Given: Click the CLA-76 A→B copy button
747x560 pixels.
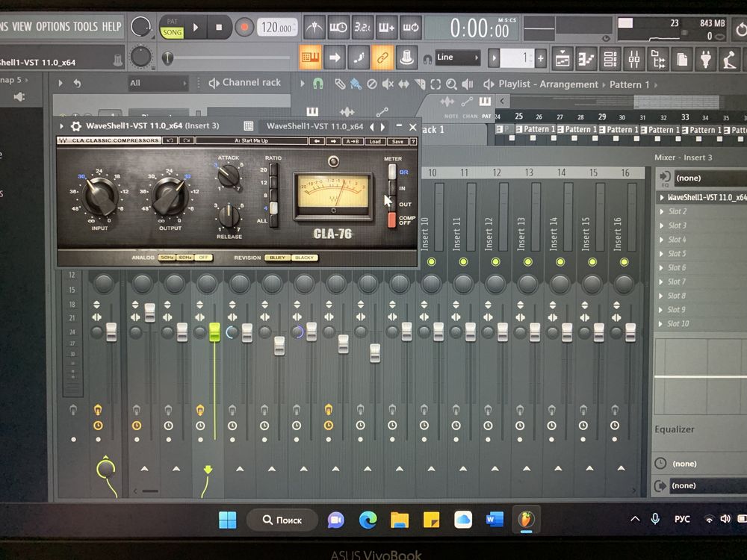Looking at the screenshot, I should pyautogui.click(x=352, y=141).
